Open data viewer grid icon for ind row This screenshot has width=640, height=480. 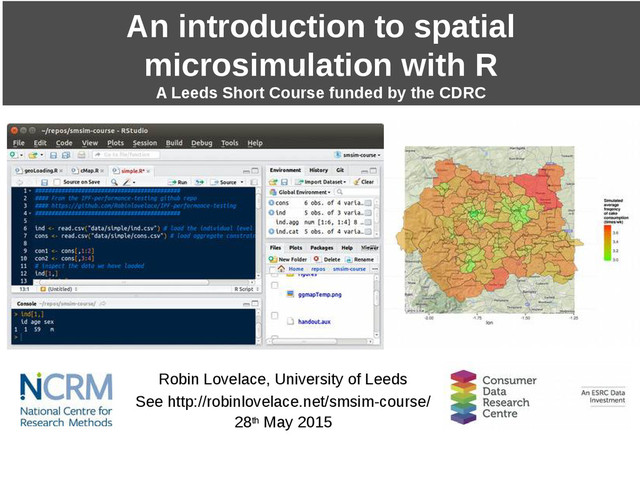click(368, 213)
